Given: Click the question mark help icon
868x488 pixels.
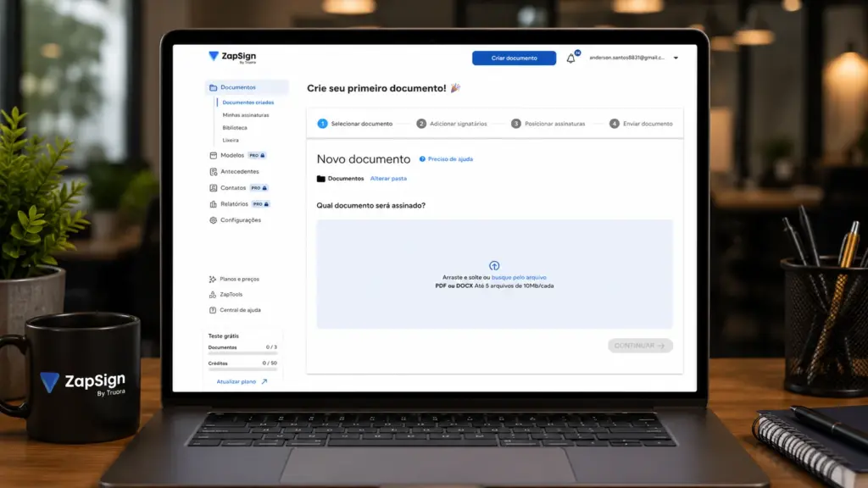Looking at the screenshot, I should pos(422,159).
